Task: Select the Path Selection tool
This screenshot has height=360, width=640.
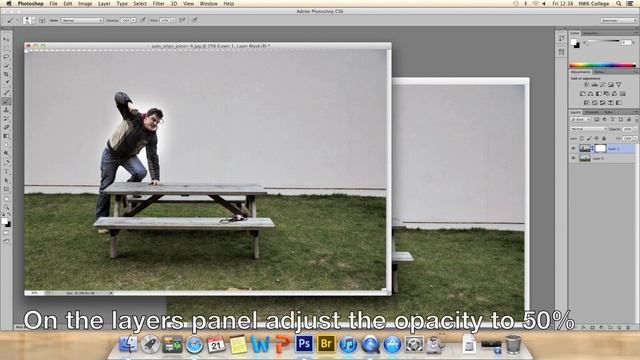Action: [6, 180]
